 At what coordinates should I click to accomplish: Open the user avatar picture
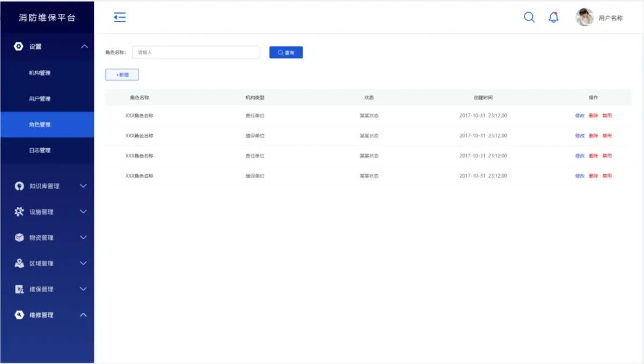tap(584, 17)
